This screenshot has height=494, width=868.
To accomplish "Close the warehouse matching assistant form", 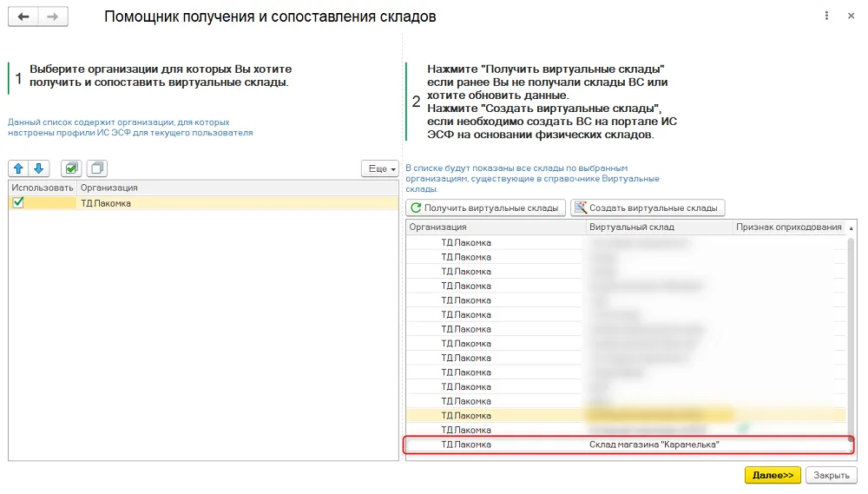I will click(851, 16).
